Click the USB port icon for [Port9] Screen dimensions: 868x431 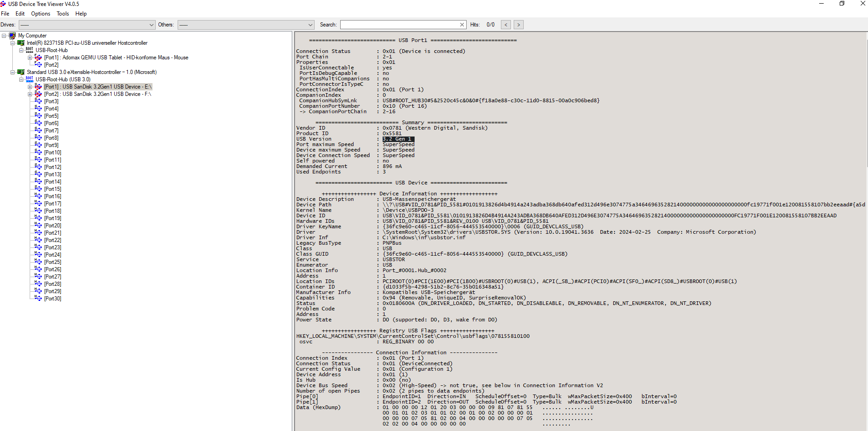point(38,145)
